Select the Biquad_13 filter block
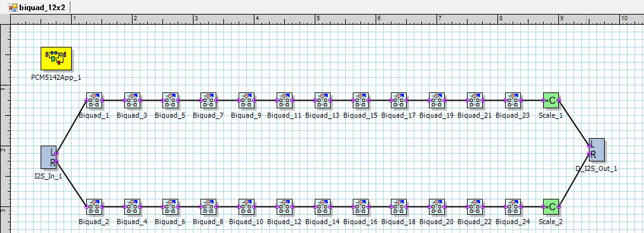 click(322, 100)
